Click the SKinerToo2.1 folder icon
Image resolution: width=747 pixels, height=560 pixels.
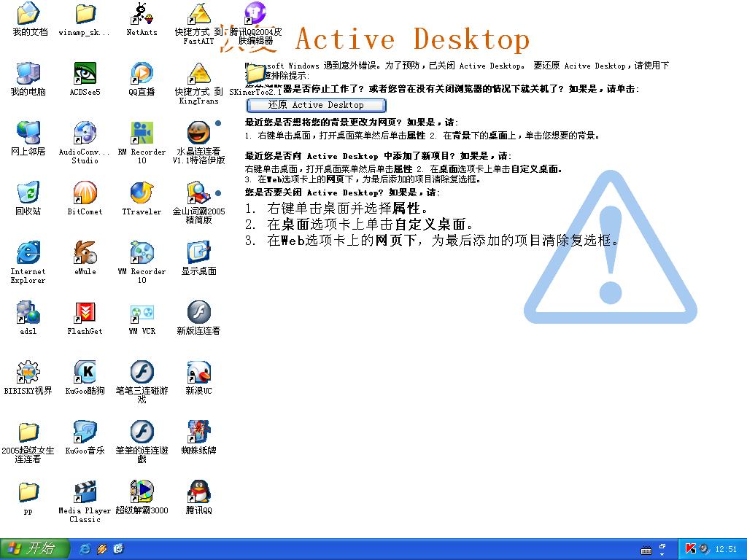click(x=255, y=74)
